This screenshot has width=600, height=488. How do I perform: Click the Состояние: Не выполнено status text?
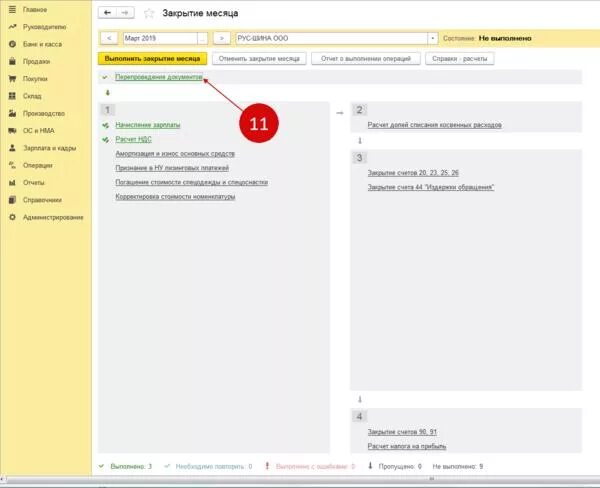487,38
